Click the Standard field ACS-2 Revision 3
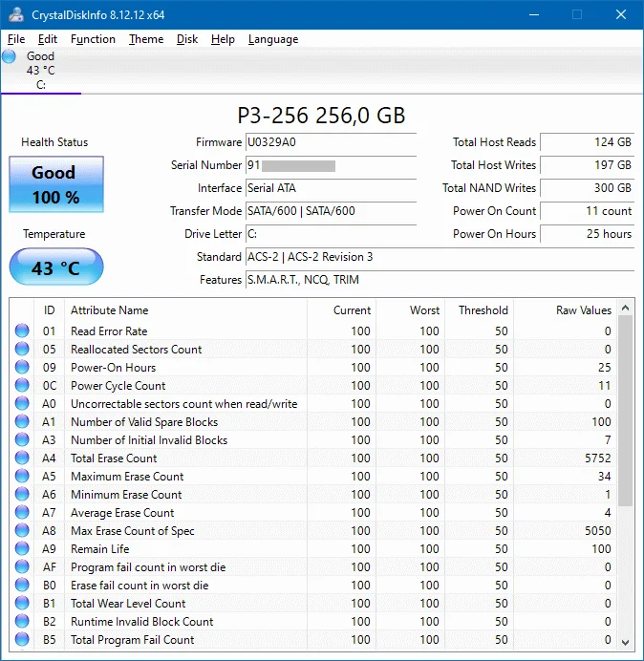The image size is (644, 661). click(440, 257)
